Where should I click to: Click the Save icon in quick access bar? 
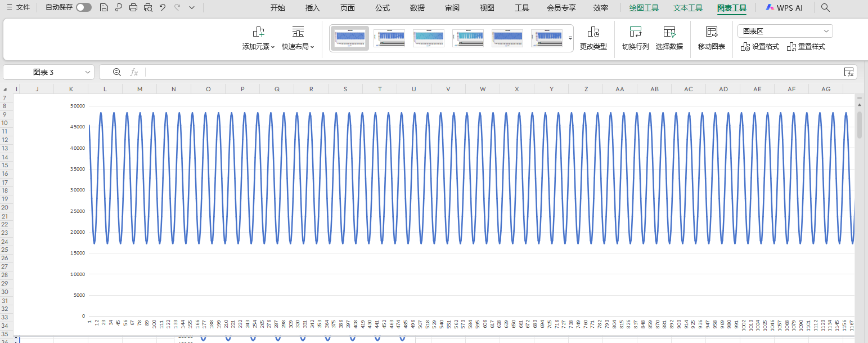[104, 7]
